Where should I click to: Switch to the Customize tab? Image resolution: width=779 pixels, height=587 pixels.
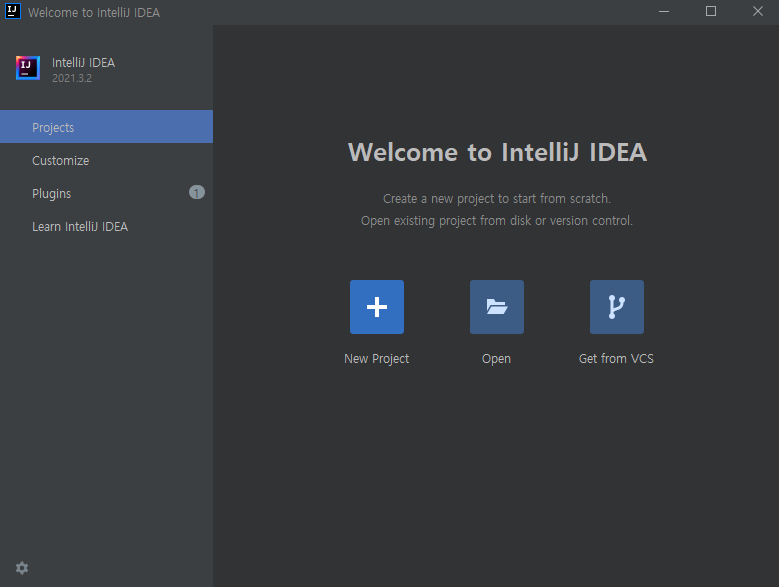click(x=106, y=160)
